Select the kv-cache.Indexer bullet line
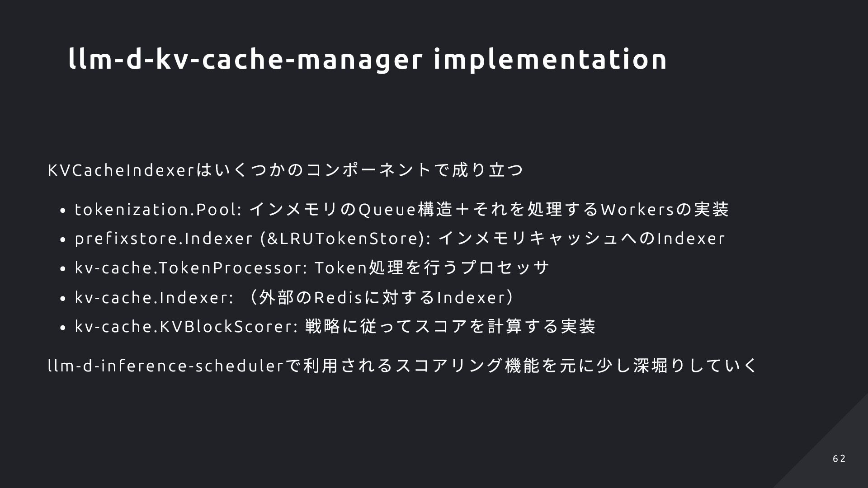Screen dimensions: 868x488 pos(295,297)
